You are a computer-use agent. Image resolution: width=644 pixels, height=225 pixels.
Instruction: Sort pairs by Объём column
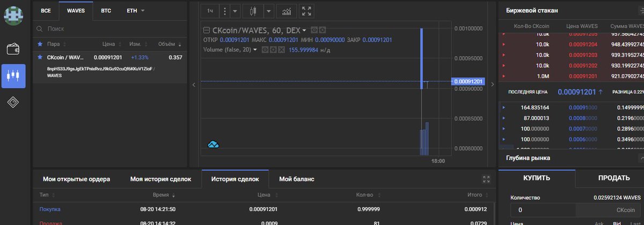(x=166, y=44)
